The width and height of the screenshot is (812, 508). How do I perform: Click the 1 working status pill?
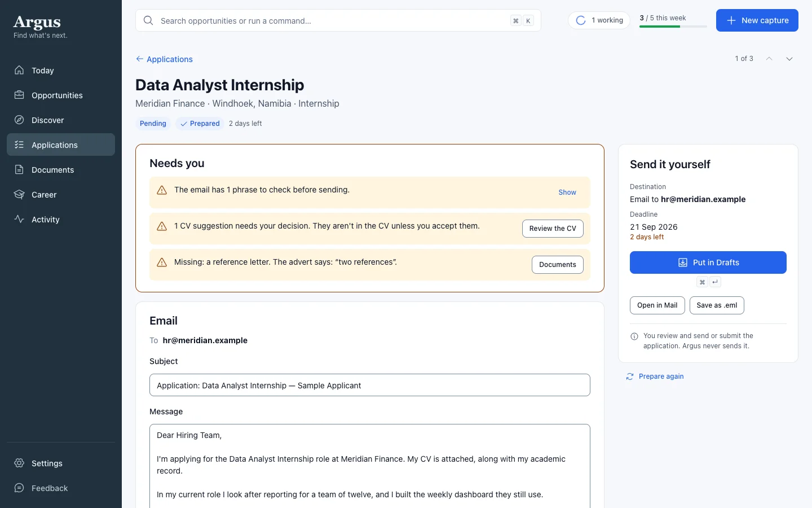point(599,20)
